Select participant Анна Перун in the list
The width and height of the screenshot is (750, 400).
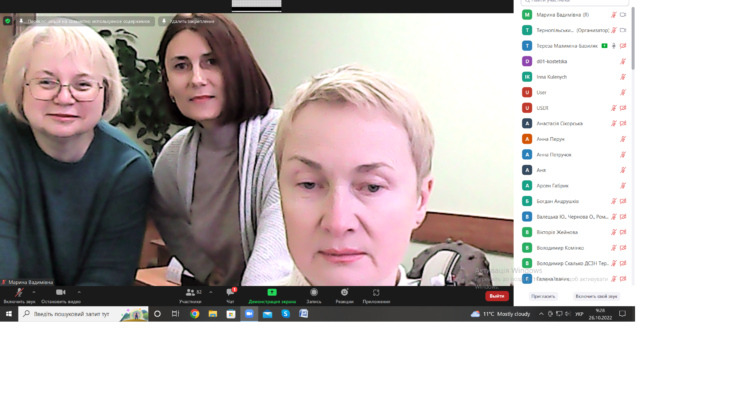(551, 139)
